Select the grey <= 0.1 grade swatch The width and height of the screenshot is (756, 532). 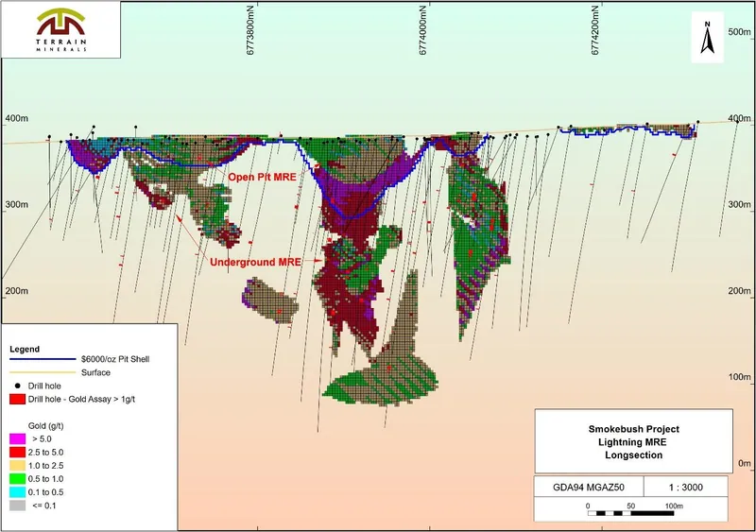pos(17,506)
